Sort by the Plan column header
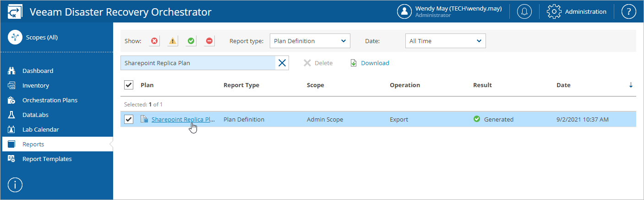Image resolution: width=644 pixels, height=200 pixels. click(147, 85)
